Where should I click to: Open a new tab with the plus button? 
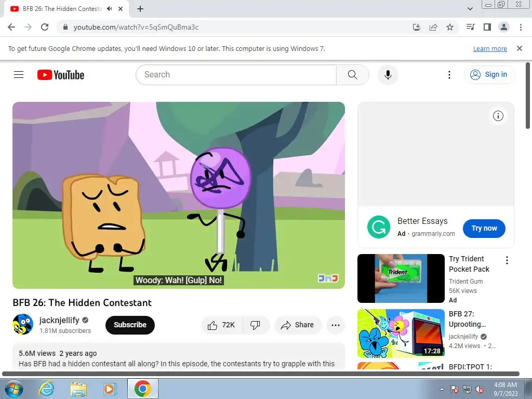pyautogui.click(x=140, y=9)
